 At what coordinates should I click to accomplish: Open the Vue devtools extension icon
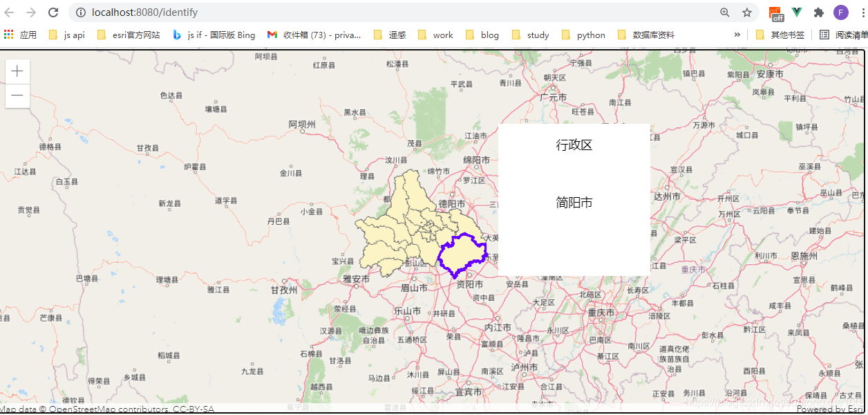coord(796,12)
